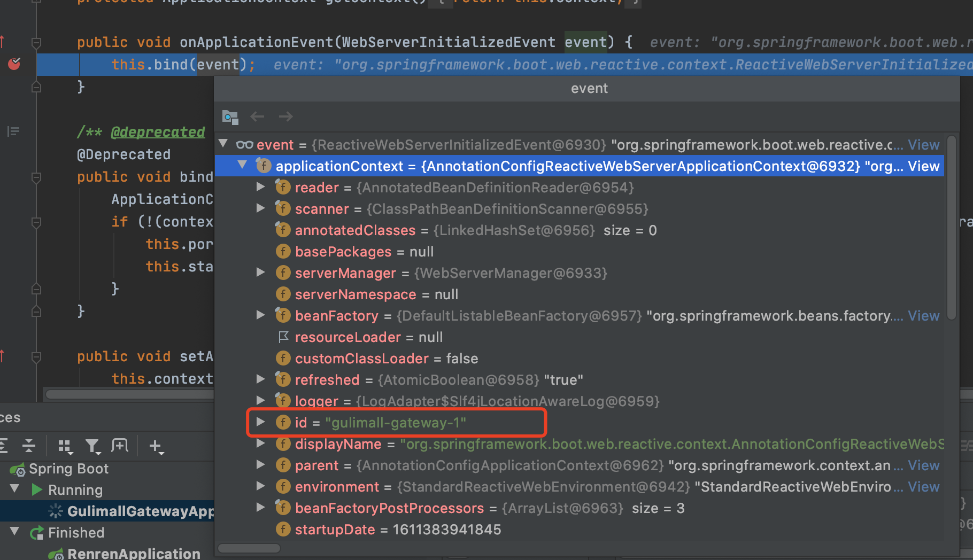
Task: Collapse all nodes in the Services toolbar
Action: click(x=29, y=446)
